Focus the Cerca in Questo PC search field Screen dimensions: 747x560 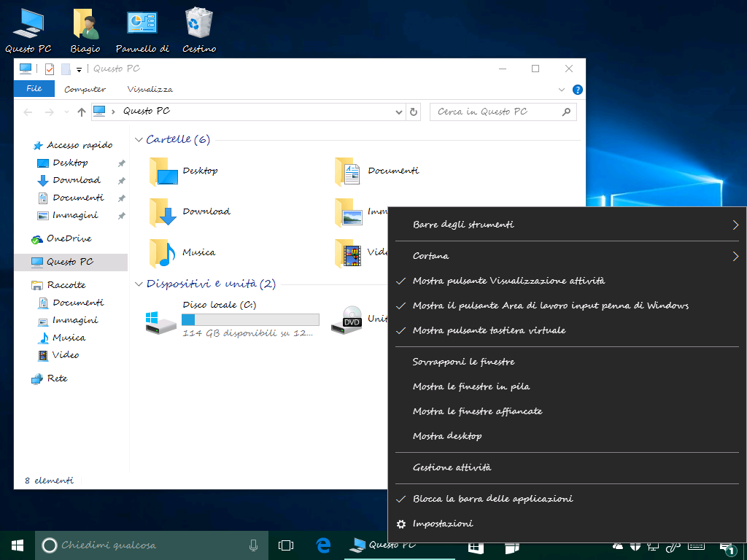pos(503,112)
